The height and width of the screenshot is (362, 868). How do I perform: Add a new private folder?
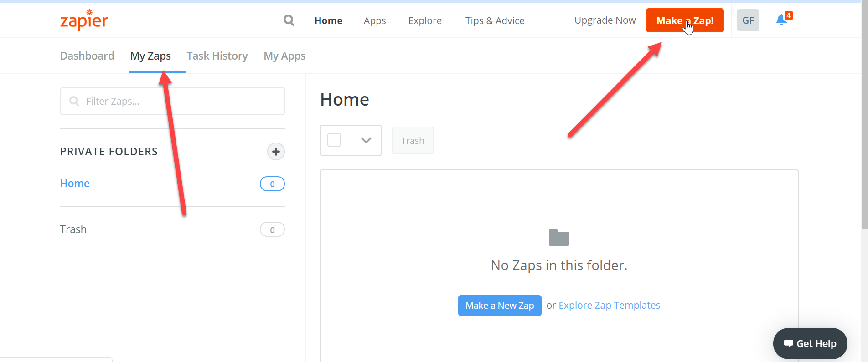click(x=276, y=152)
